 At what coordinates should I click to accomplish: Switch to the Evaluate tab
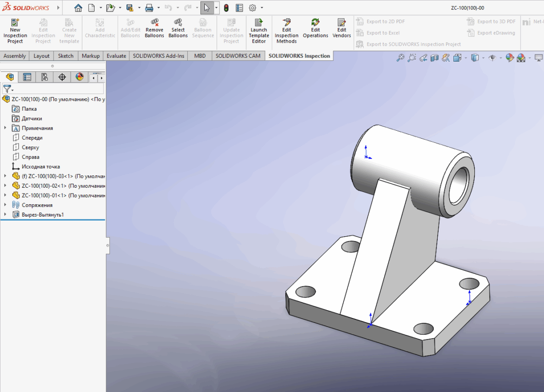click(116, 56)
